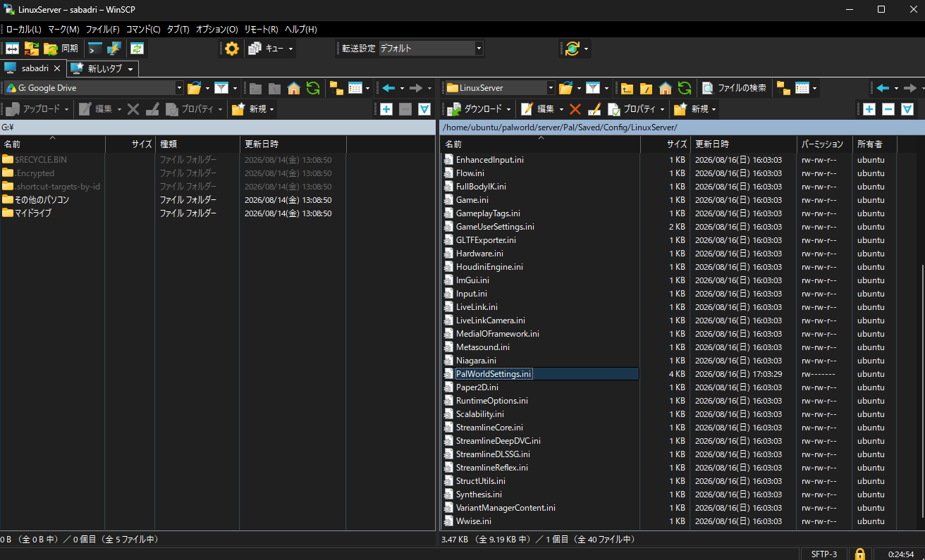Click the globe synchronize icon in top toolbar
This screenshot has width=925, height=560.
(572, 49)
